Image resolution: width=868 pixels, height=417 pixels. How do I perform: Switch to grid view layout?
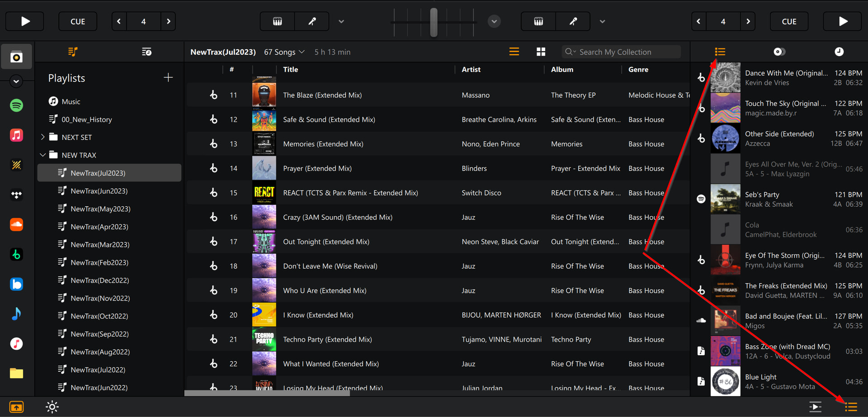click(x=541, y=52)
